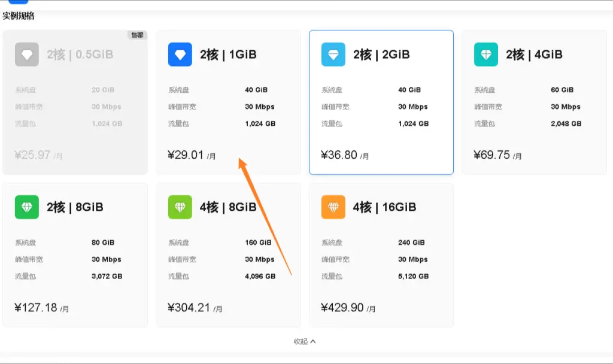Click the teal diamond icon on 2核 4GiB
613x364 pixels.
[486, 54]
